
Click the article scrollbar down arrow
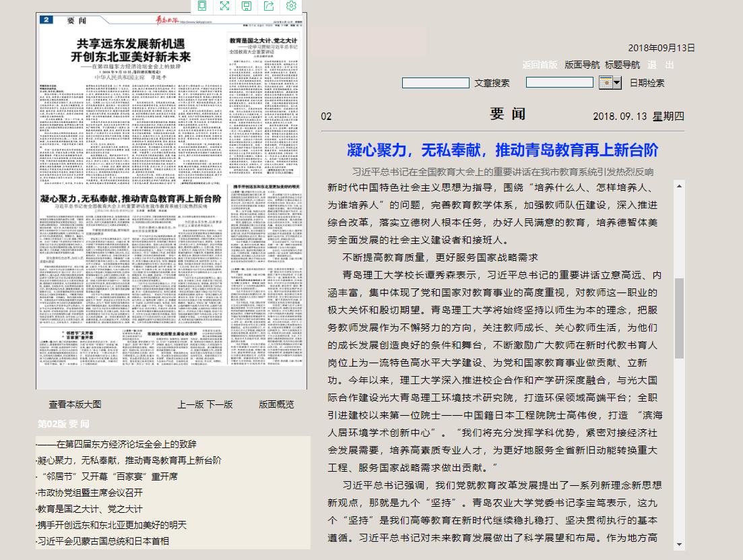point(679,544)
